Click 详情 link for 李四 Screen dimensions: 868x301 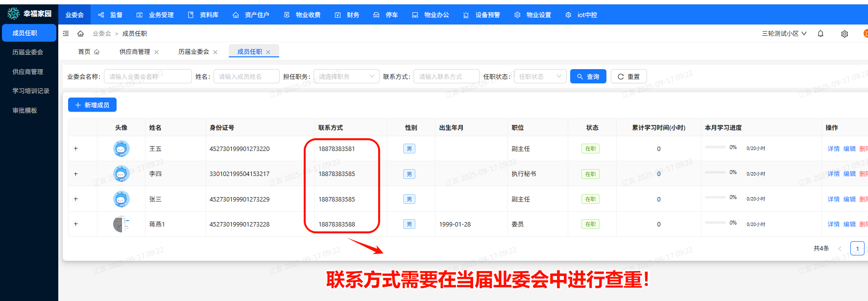(833, 174)
